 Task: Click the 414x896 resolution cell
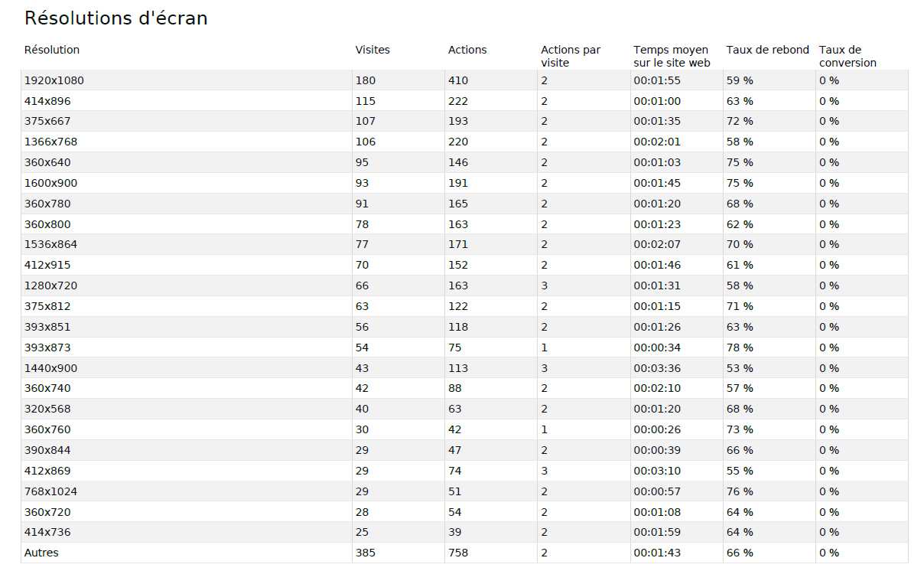(47, 101)
